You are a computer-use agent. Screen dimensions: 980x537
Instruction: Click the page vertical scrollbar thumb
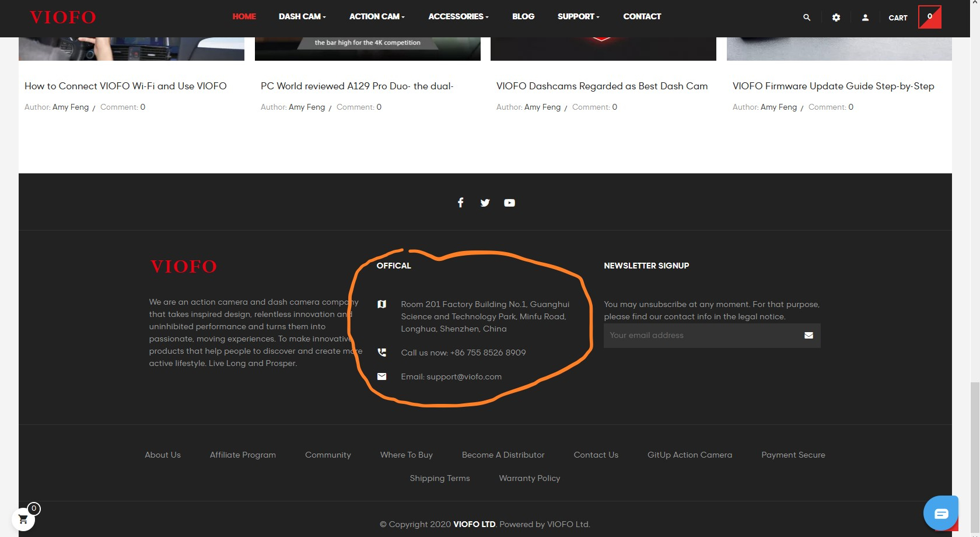point(975,455)
